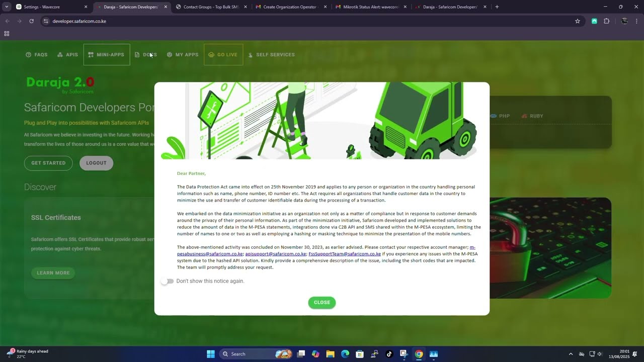The height and width of the screenshot is (362, 644).
Task: Select the PHP code language tab
Action: coord(500,116)
